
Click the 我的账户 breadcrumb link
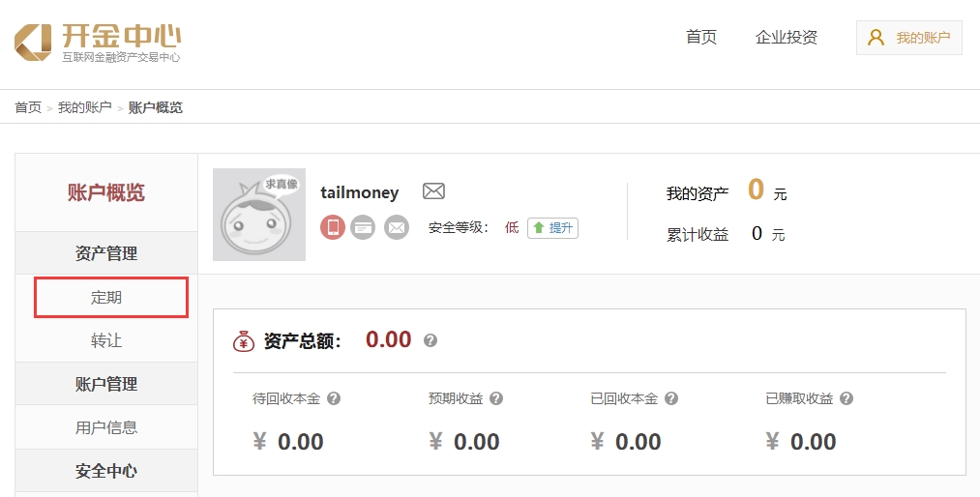tap(84, 107)
